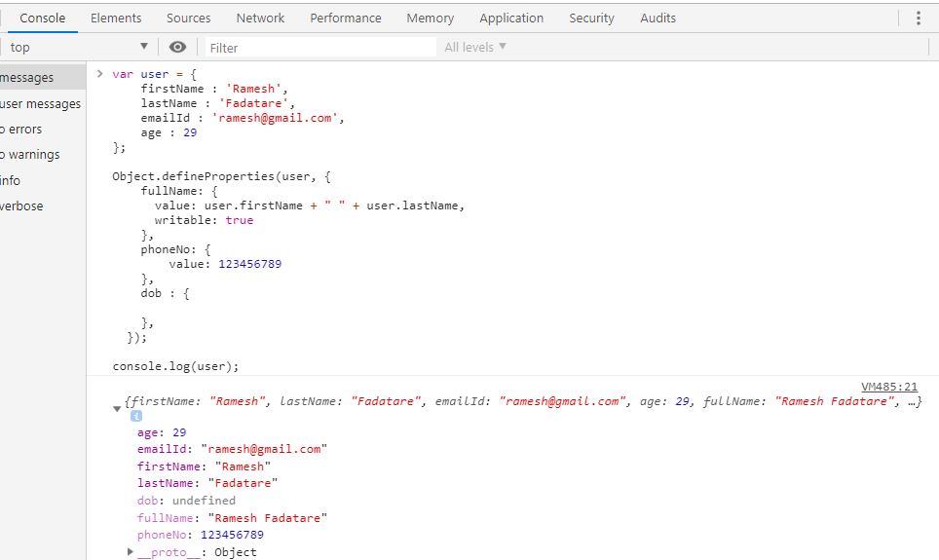Filter the sidebar by errors
The image size is (939, 560).
(42, 129)
